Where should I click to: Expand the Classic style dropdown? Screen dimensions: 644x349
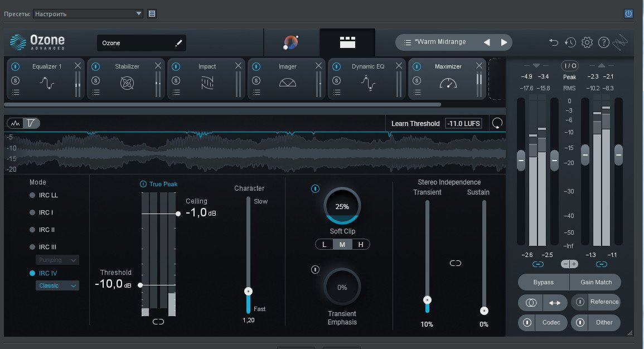57,285
